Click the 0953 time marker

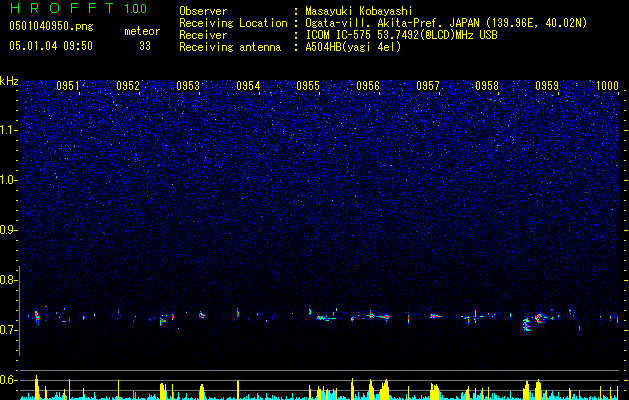pos(188,85)
